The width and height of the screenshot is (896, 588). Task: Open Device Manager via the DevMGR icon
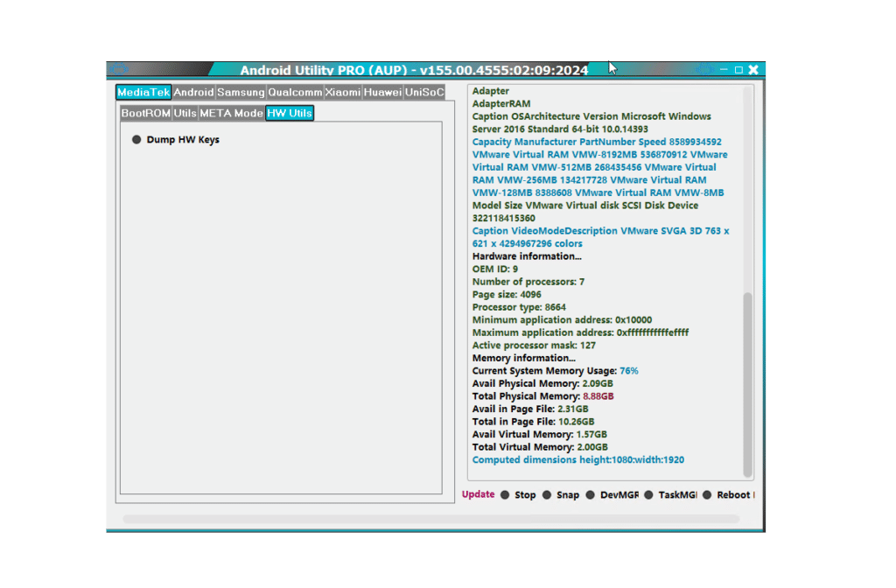pyautogui.click(x=591, y=494)
